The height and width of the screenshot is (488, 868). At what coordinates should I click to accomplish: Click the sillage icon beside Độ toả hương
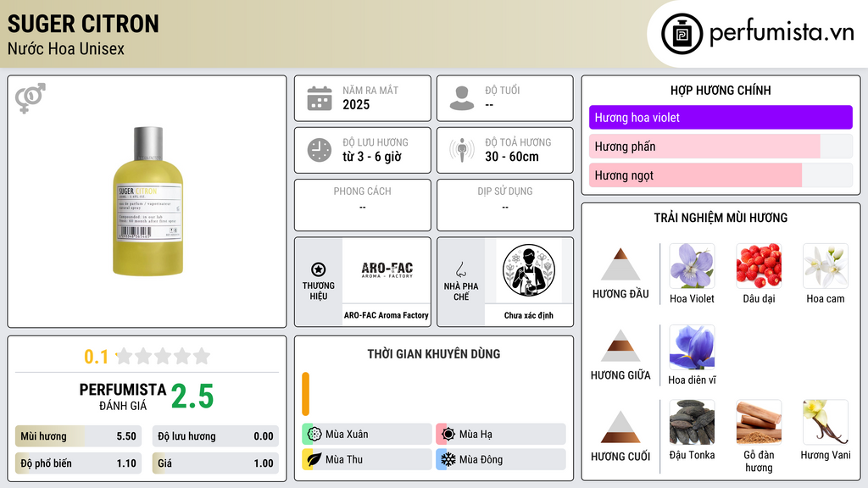tap(462, 150)
